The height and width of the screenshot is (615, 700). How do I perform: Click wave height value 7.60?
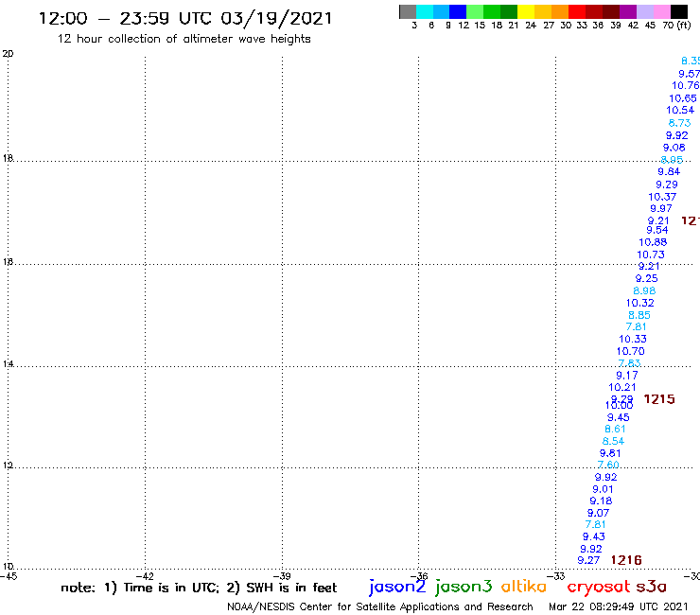click(608, 465)
